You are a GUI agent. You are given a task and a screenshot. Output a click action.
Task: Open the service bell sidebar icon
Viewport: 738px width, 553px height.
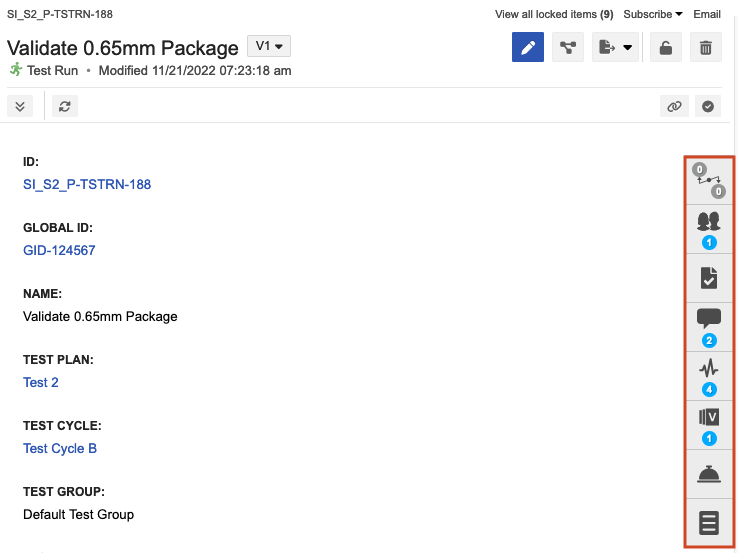(x=709, y=473)
